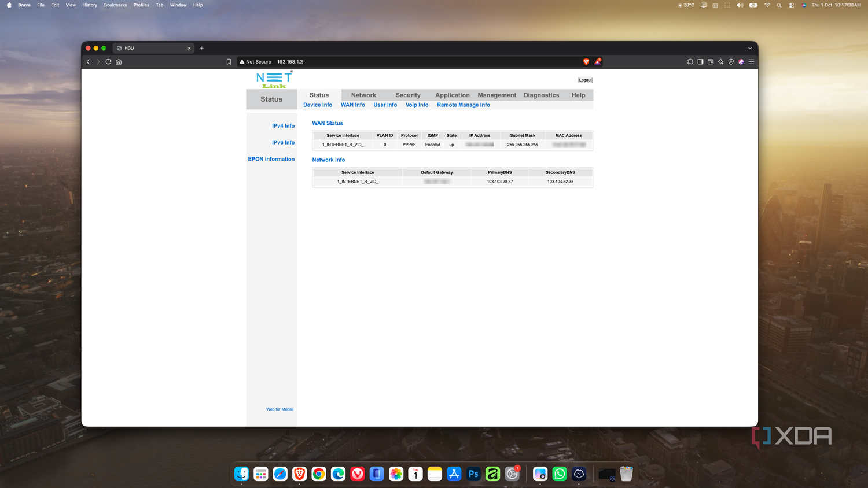Open the browser extensions puzzle icon
868x488 pixels.
coord(690,62)
